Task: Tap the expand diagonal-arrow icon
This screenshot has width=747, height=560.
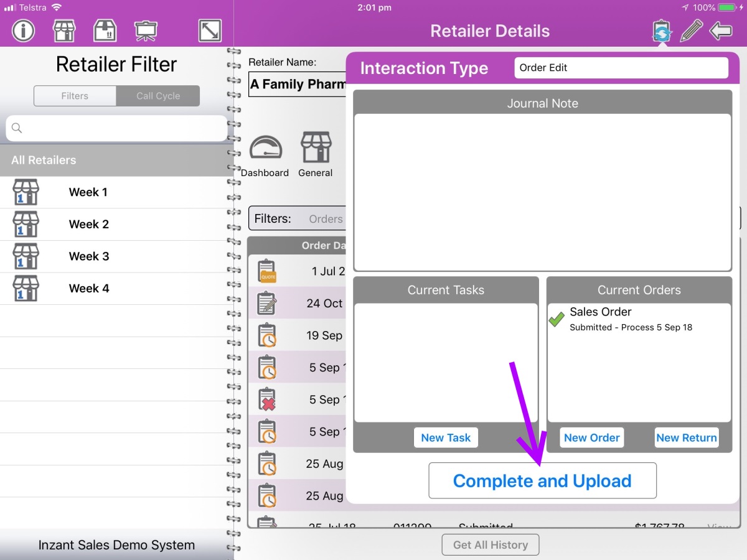Action: coord(210,30)
